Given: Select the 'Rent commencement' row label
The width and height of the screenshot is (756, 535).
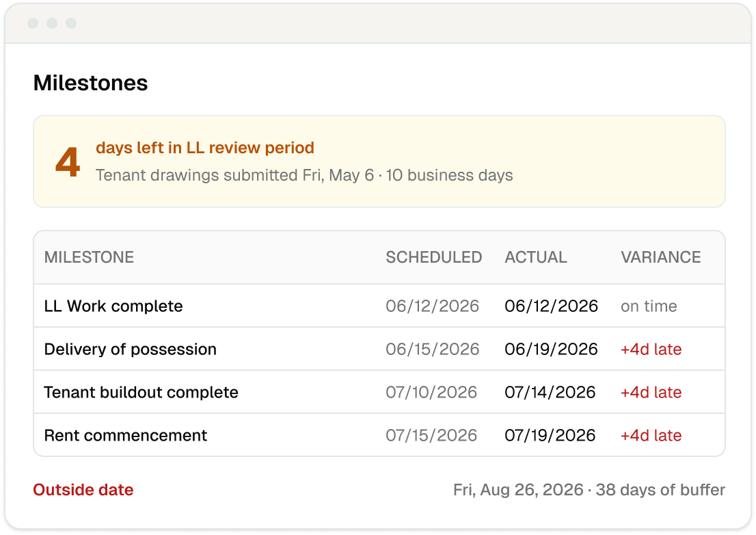Looking at the screenshot, I should (x=125, y=435).
